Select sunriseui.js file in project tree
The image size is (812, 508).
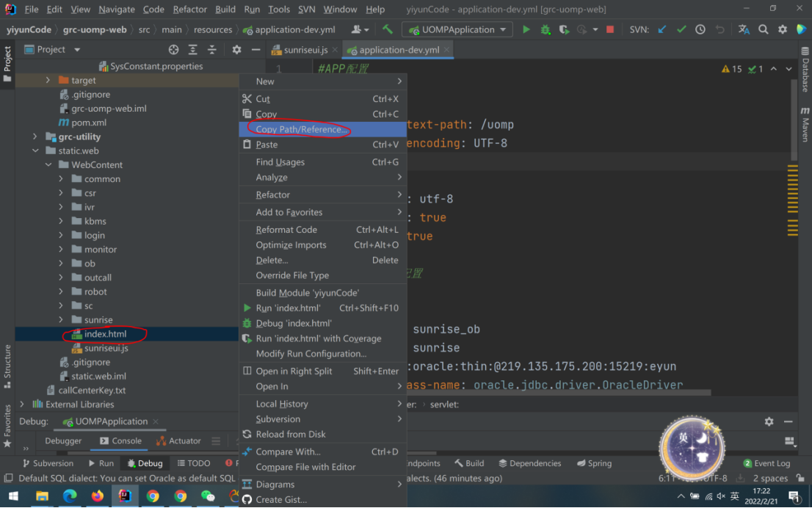(x=106, y=348)
